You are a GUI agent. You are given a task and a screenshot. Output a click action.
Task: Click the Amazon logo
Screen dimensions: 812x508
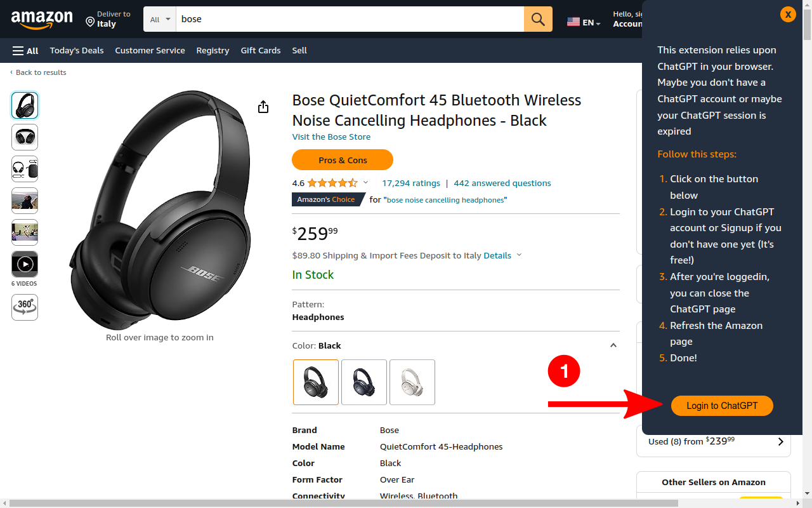42,20
